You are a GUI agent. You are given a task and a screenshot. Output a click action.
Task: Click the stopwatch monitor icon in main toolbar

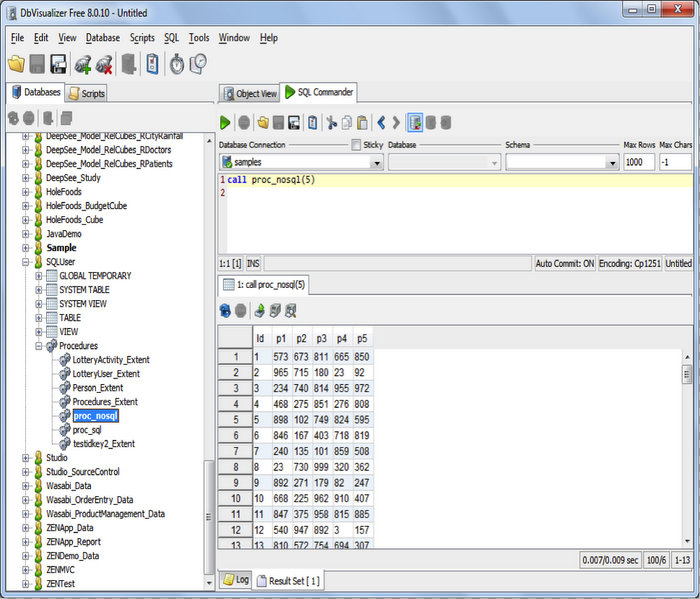pos(177,64)
